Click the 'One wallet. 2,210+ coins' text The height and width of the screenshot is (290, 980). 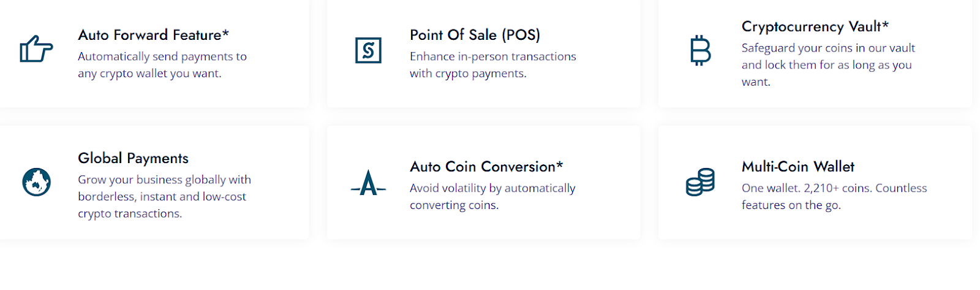click(x=834, y=188)
